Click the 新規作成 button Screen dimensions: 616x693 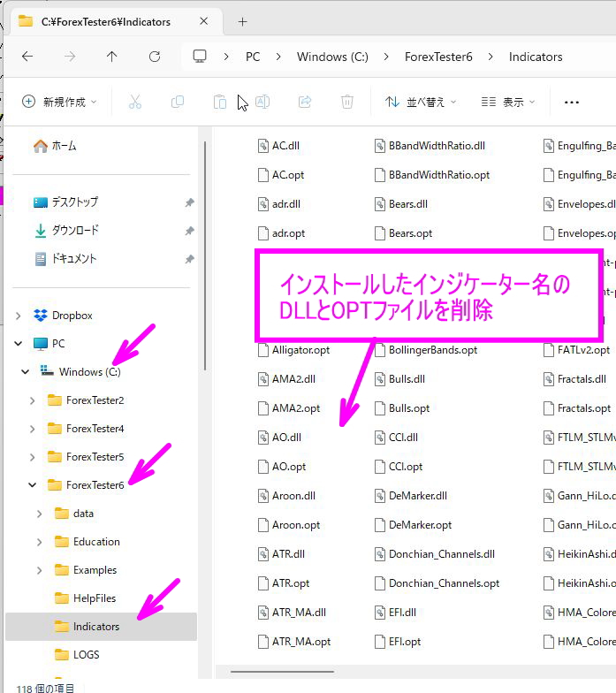point(58,103)
